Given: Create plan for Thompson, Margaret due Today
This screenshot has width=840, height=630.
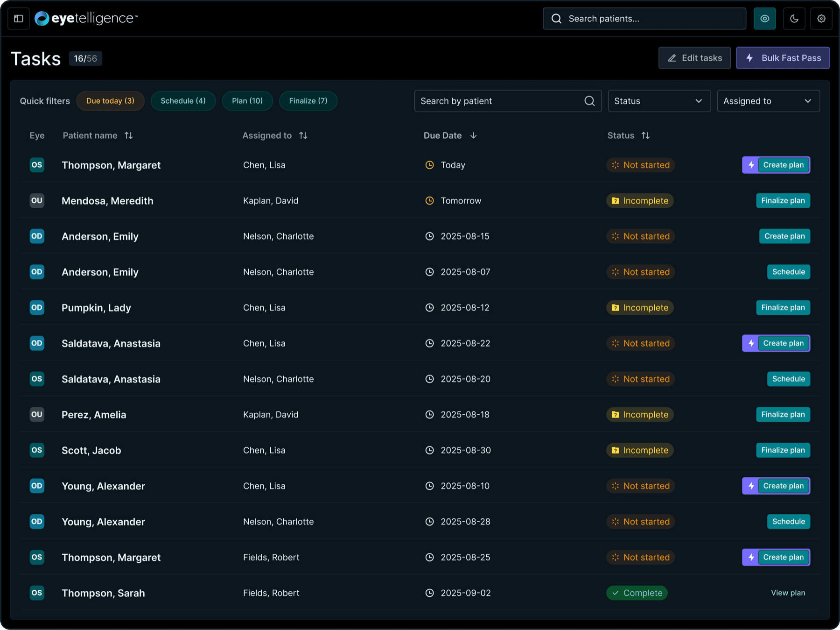Looking at the screenshot, I should point(784,165).
